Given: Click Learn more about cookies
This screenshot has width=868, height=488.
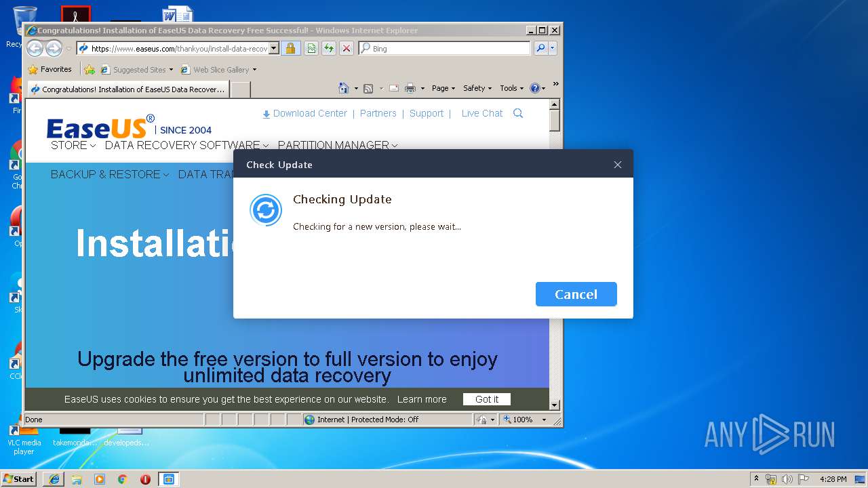Looking at the screenshot, I should (422, 399).
